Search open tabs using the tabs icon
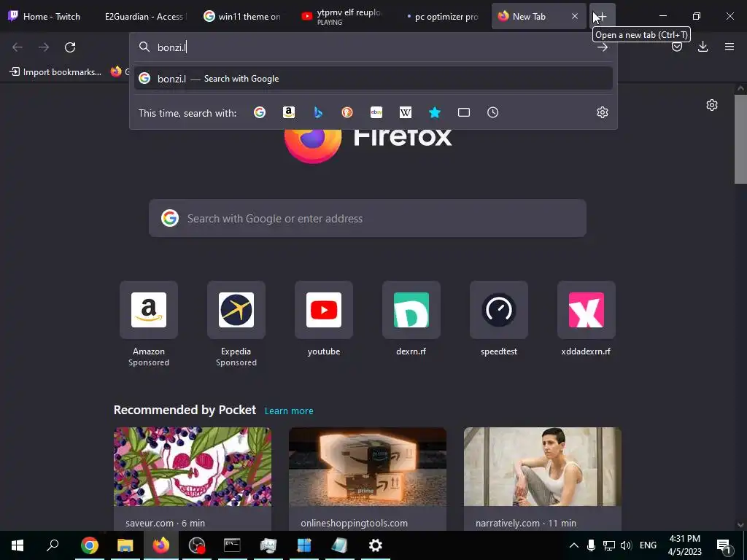The width and height of the screenshot is (747, 560). click(463, 112)
